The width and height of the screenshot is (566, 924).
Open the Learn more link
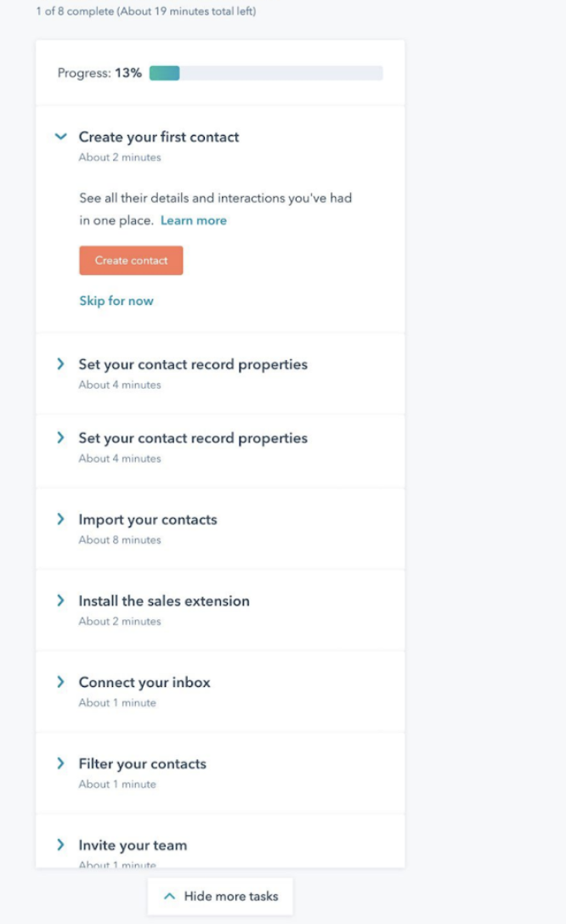click(x=194, y=220)
